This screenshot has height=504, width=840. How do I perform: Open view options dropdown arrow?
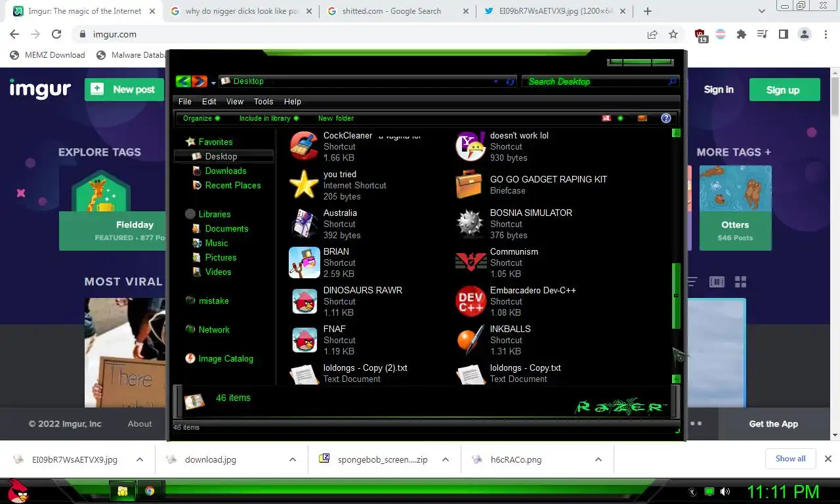point(620,118)
